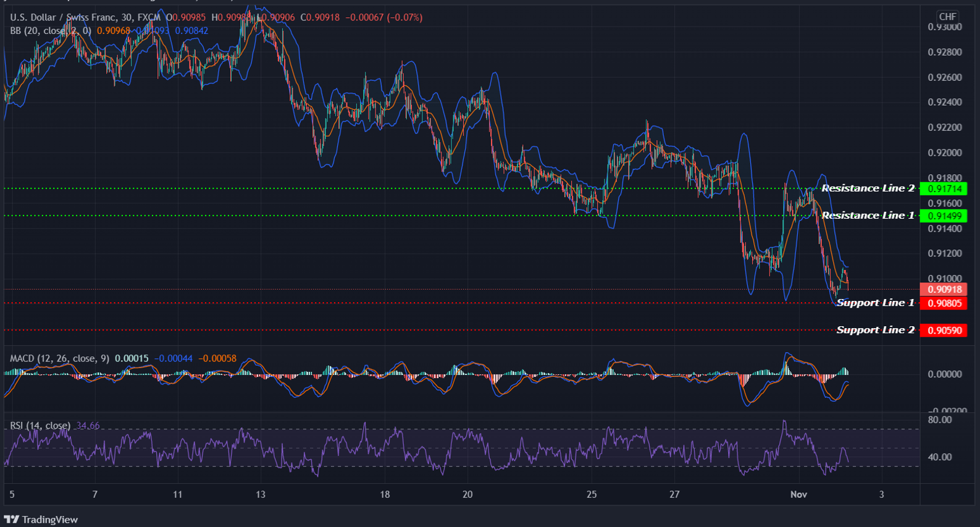Click the MACD signal value -0.00058
This screenshot has width=980, height=527.
point(217,358)
